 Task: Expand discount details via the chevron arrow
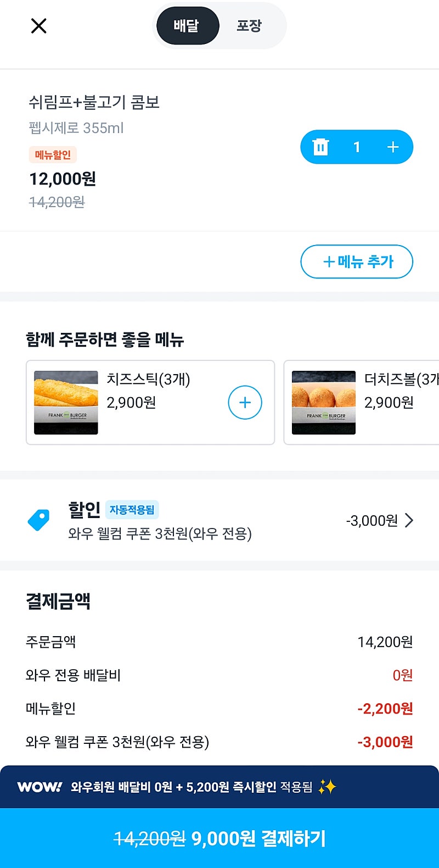point(409,520)
